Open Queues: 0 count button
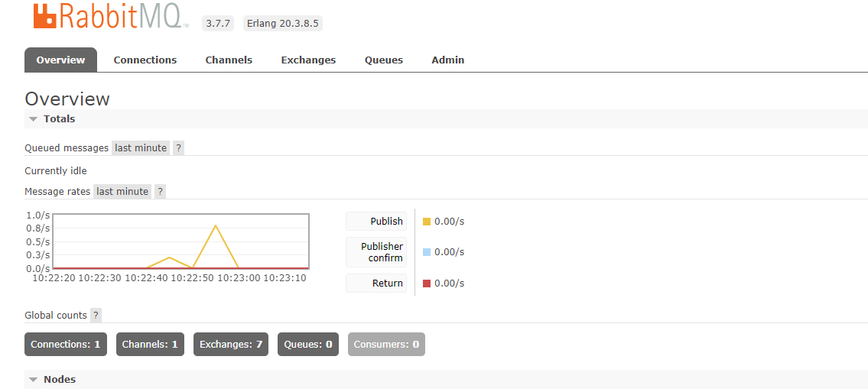868x392 pixels. click(307, 344)
